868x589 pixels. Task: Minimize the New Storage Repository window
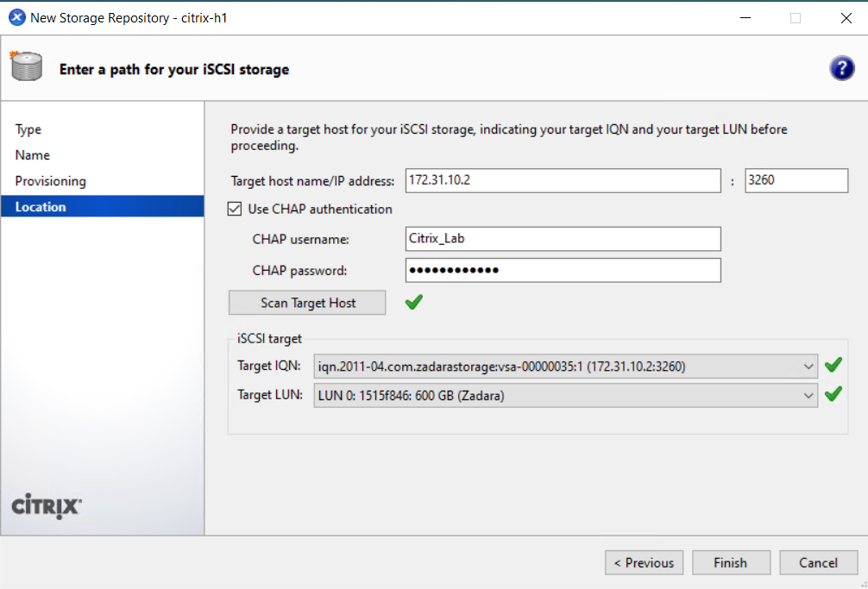745,18
